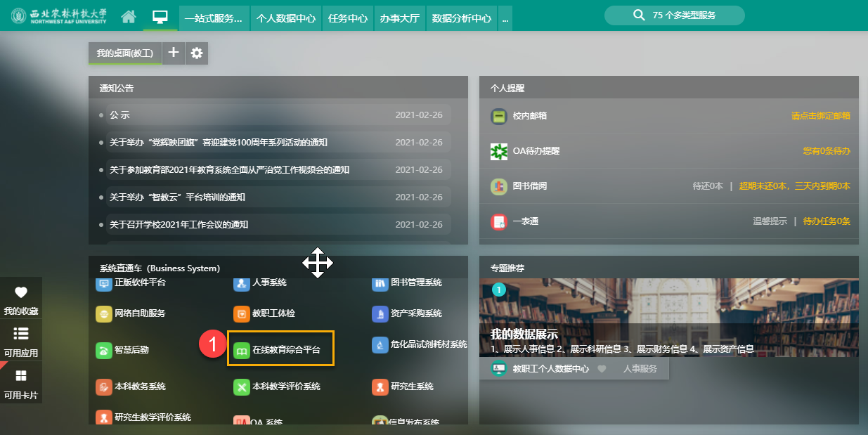Select the 我的桌面(教工) tab

click(x=125, y=53)
